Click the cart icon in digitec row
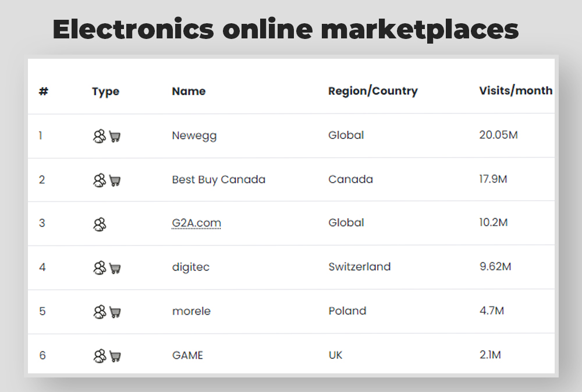 115,268
